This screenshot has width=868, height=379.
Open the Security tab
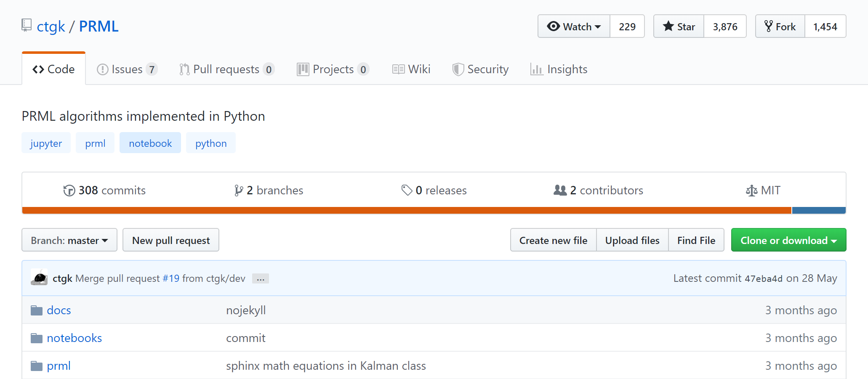[x=480, y=69]
